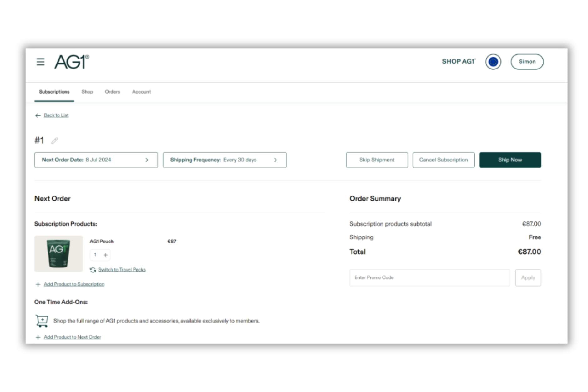The image size is (588, 392).
Task: Click the Total €87.00 amount
Action: click(x=529, y=252)
